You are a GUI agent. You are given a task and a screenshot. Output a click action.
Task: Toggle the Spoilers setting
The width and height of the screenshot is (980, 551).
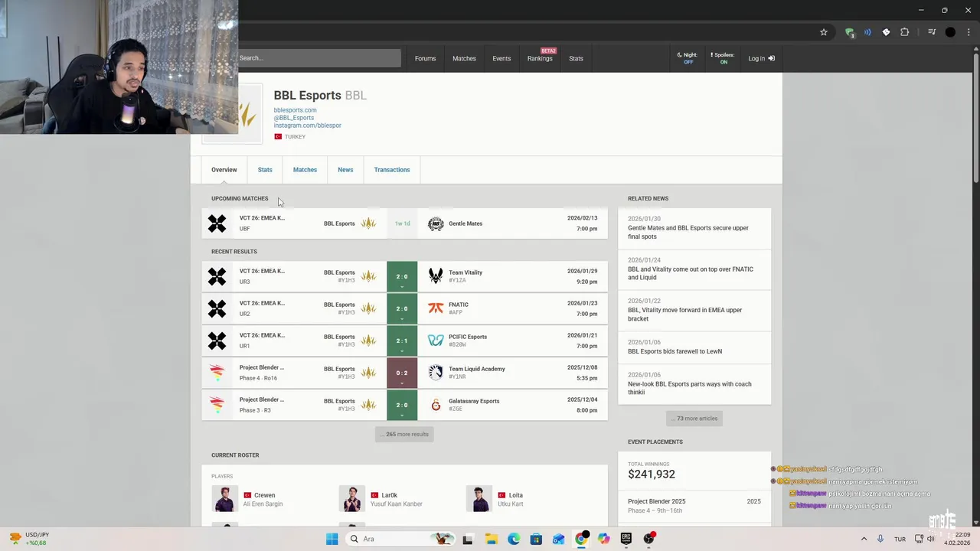723,58
